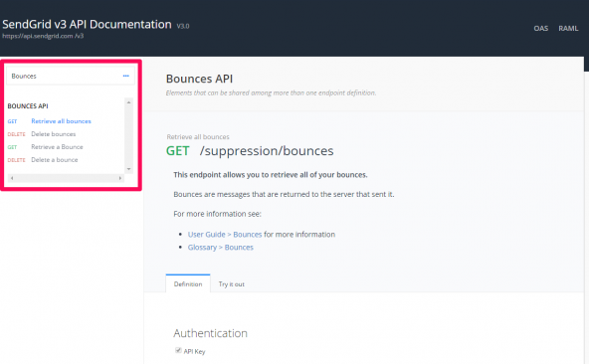Click the sidebar scroll up arrow
The image size is (589, 364).
[x=129, y=102]
